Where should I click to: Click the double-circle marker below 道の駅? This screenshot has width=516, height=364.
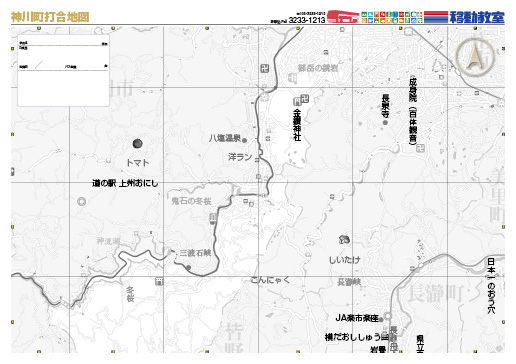click(x=81, y=201)
